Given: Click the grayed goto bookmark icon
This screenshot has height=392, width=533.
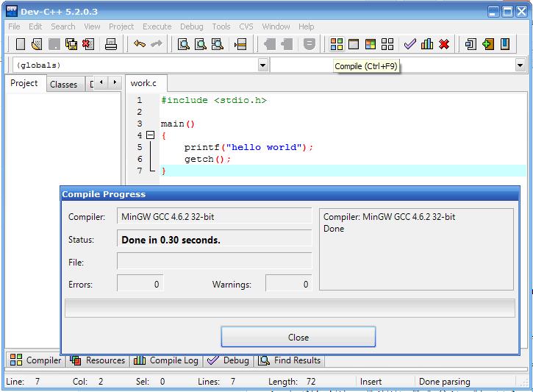Looking at the screenshot, I should coord(287,44).
